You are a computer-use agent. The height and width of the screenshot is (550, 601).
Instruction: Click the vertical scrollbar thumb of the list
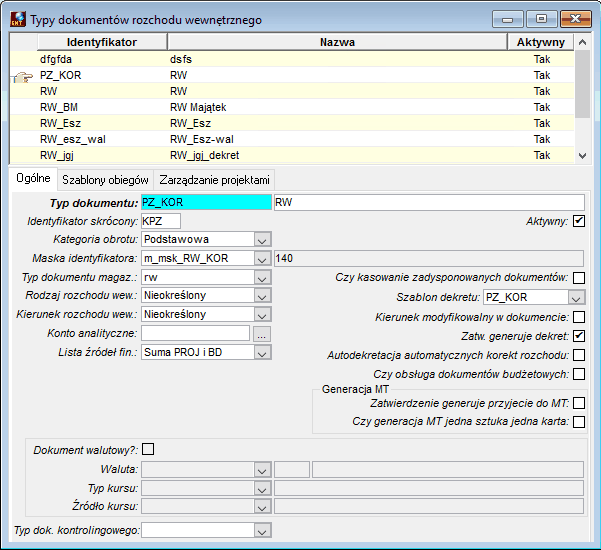[583, 84]
